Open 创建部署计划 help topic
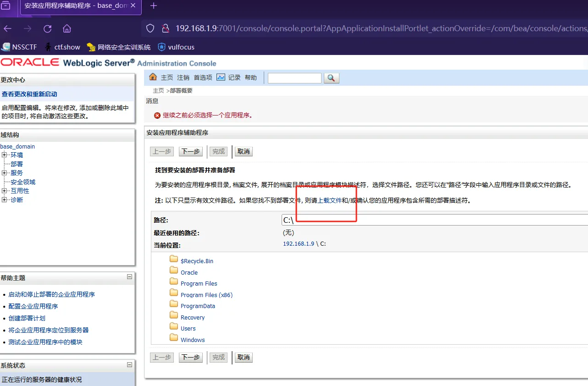588x386 pixels. 27,318
